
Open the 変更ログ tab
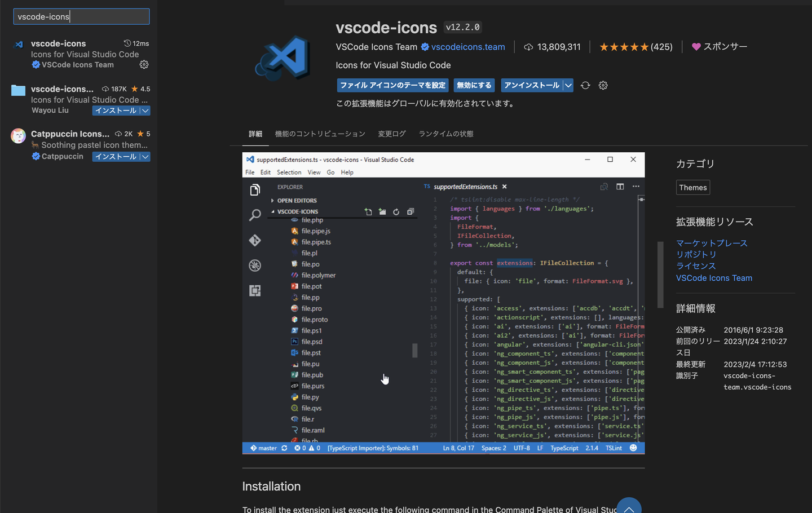(392, 134)
